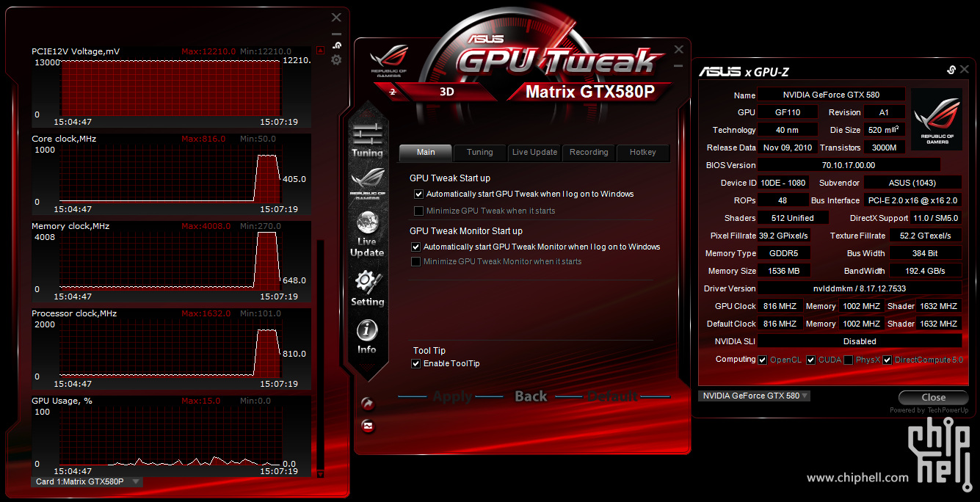Toggle Minimize GPU Tweak when it starts
This screenshot has height=502, width=980.
pyautogui.click(x=419, y=211)
